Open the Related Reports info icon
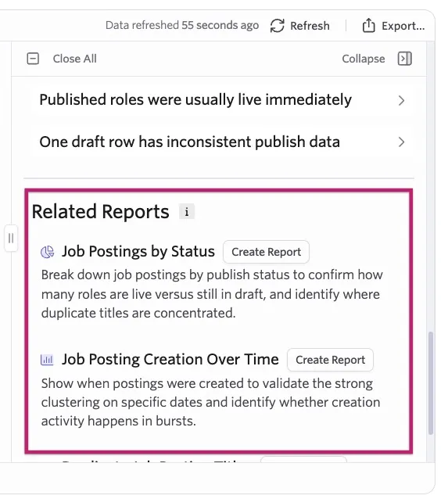 coord(187,212)
